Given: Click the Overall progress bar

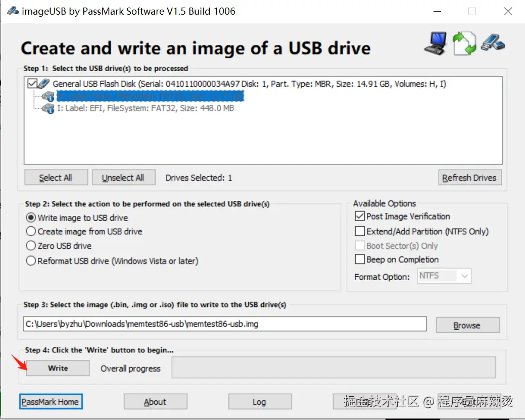Looking at the screenshot, I should point(333,367).
